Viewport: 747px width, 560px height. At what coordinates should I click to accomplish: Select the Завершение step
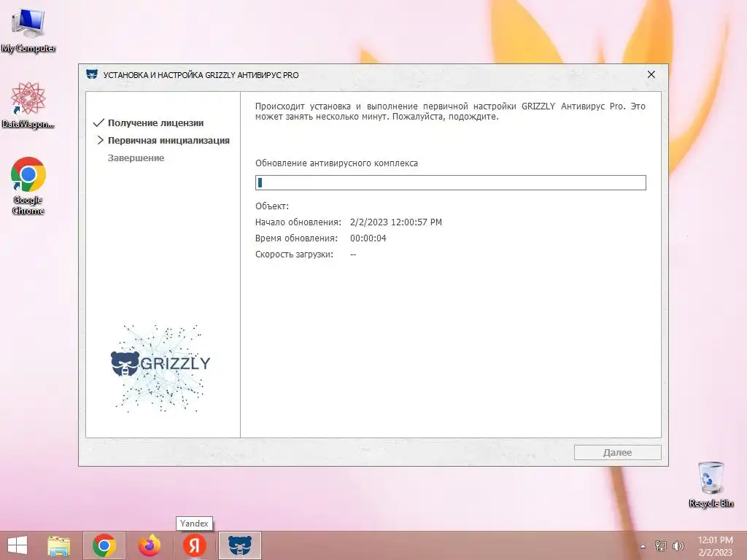(x=136, y=158)
